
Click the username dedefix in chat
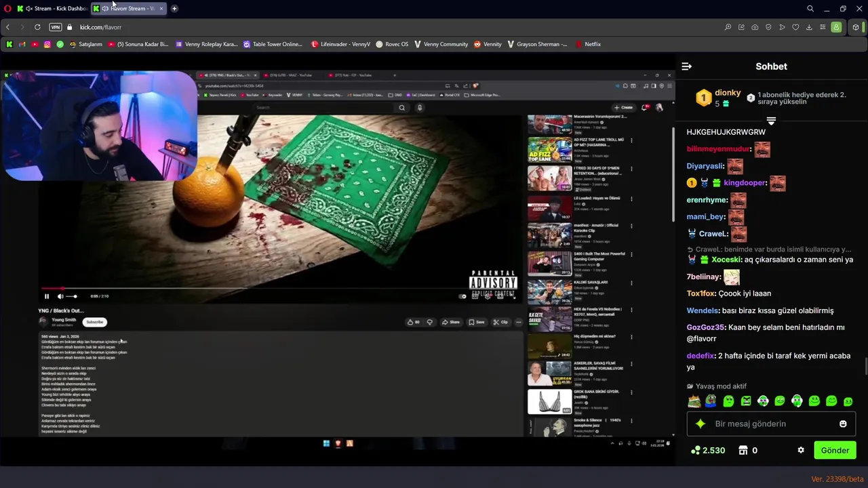click(x=701, y=356)
